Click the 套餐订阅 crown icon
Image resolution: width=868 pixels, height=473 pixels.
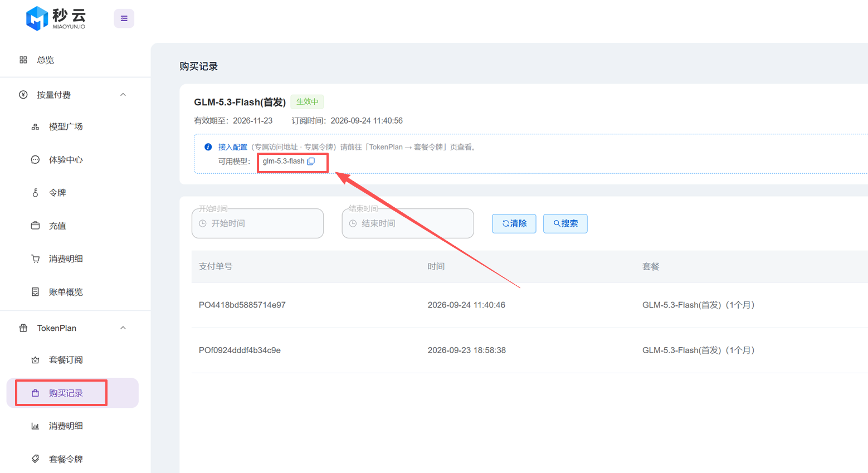pos(35,360)
